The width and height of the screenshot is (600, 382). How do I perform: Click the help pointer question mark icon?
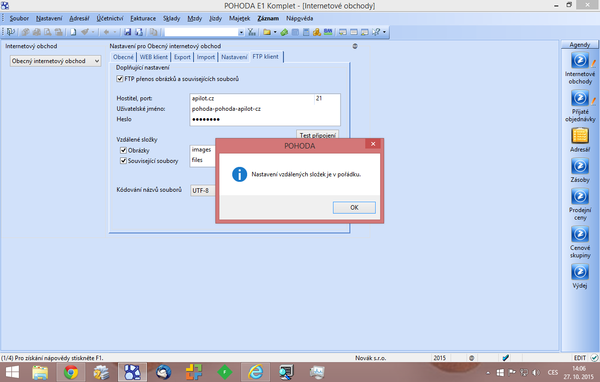tap(376, 32)
